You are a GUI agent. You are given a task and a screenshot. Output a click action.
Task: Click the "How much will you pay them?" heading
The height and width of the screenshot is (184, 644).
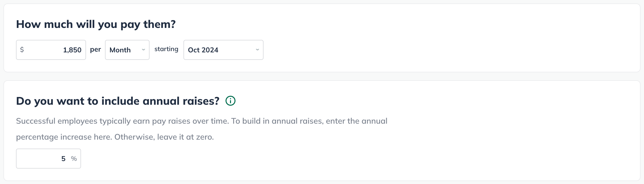96,24
